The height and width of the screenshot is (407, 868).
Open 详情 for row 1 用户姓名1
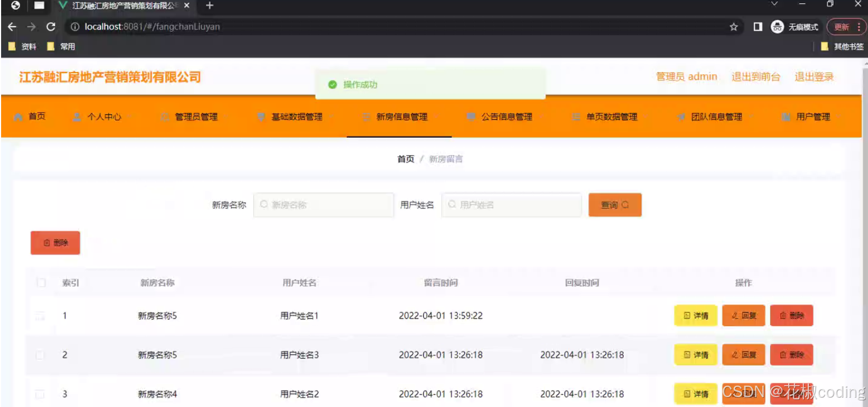click(x=696, y=315)
